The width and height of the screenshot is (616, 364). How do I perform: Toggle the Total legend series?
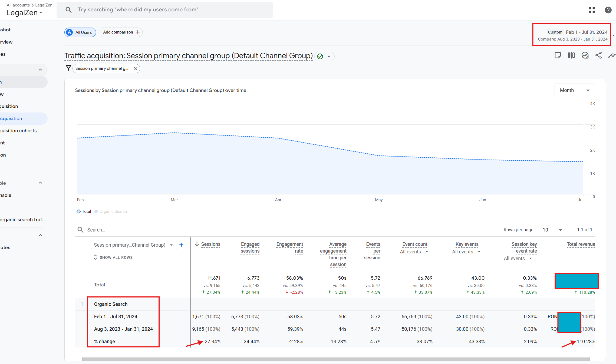coord(84,211)
